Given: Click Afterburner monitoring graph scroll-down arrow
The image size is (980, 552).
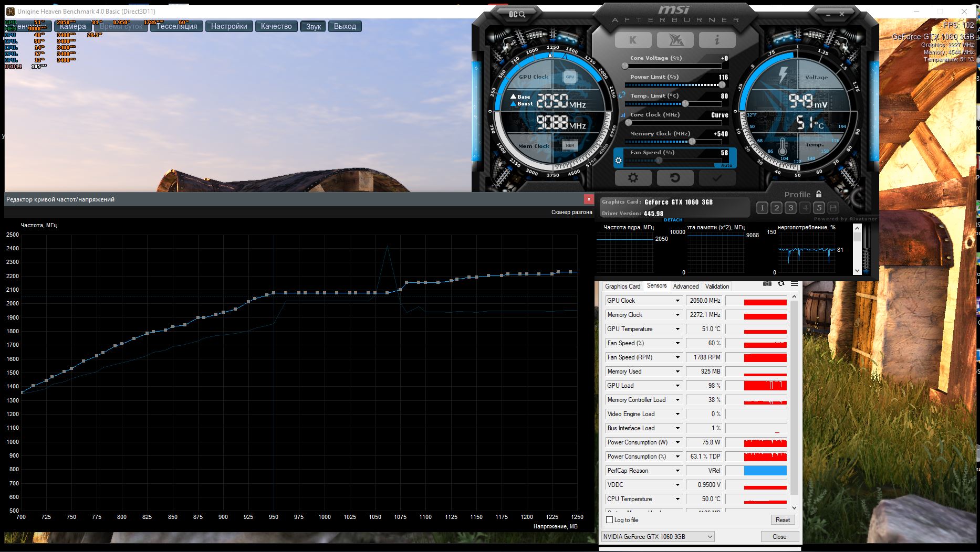Looking at the screenshot, I should pyautogui.click(x=857, y=271).
